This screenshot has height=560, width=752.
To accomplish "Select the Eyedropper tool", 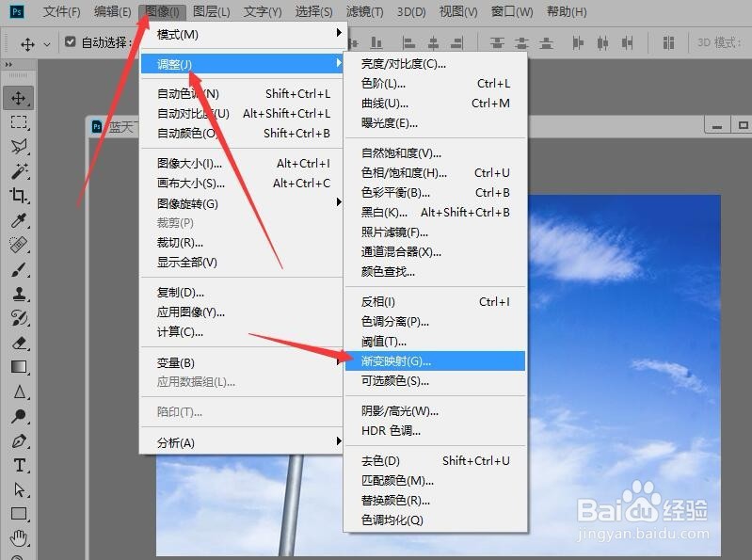I will point(18,220).
